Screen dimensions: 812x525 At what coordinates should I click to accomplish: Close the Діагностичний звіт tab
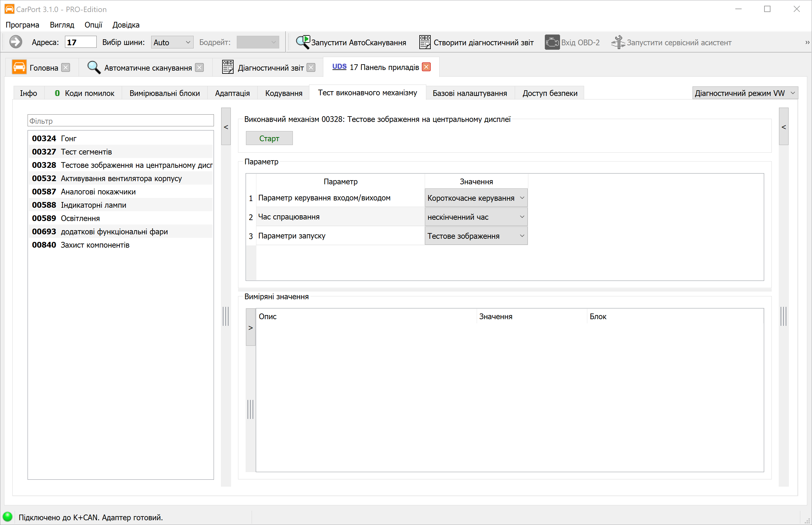[x=311, y=67]
